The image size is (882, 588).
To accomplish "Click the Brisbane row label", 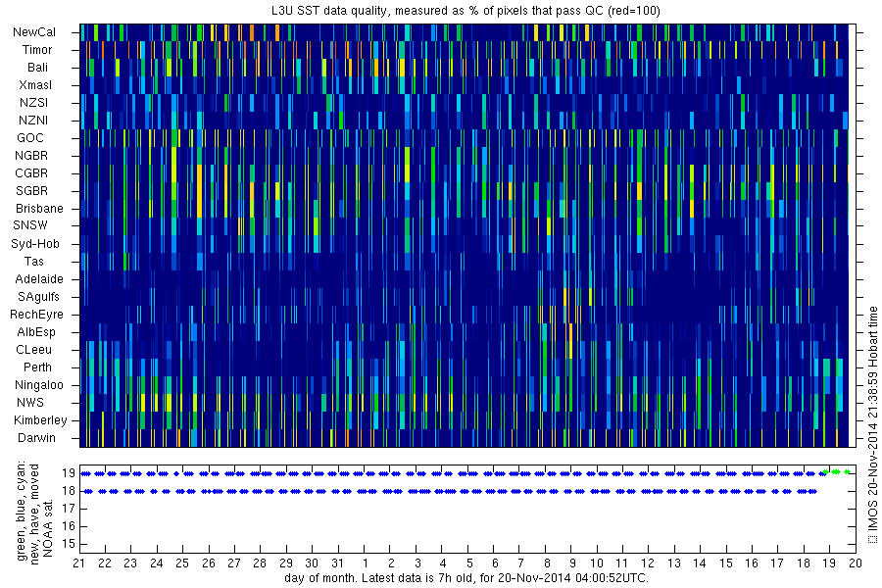I will tap(39, 208).
